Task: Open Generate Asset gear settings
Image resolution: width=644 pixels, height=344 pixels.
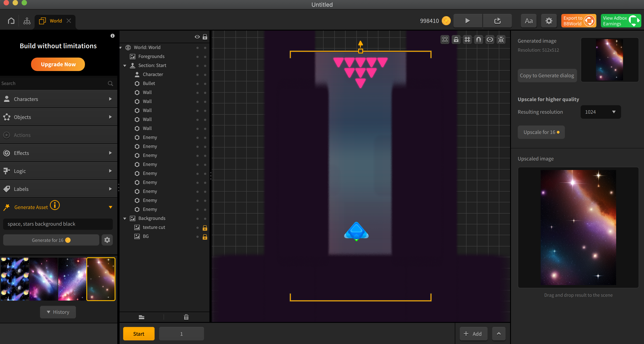Action: 107,240
